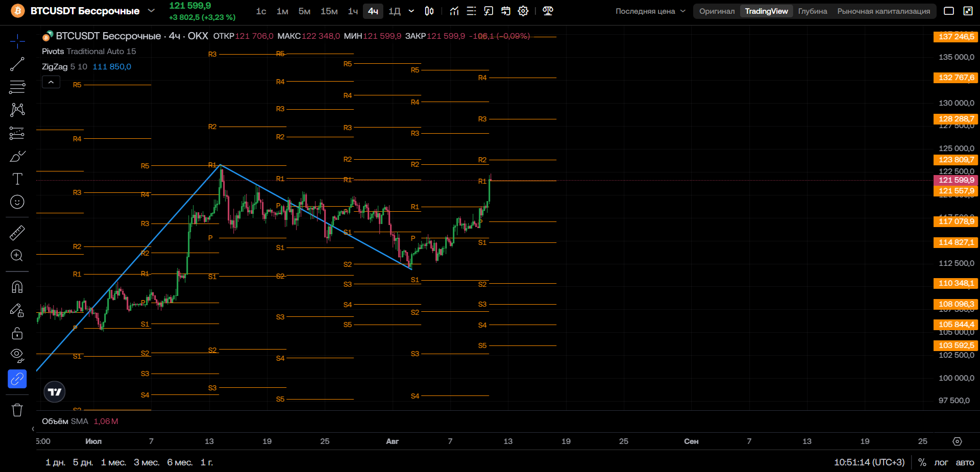Open the Последняя цена price type dropdown

pos(650,11)
